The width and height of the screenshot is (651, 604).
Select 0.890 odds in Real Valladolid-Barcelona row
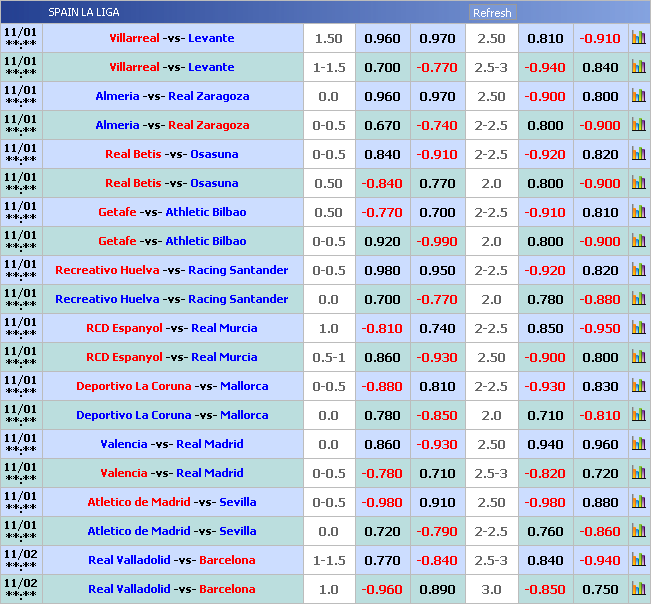[x=437, y=589]
